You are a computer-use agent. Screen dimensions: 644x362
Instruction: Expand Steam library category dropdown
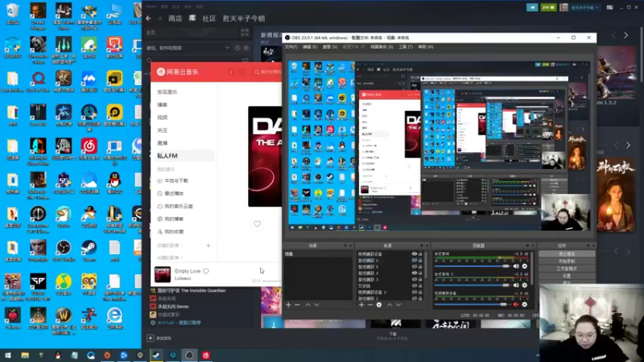228,48
